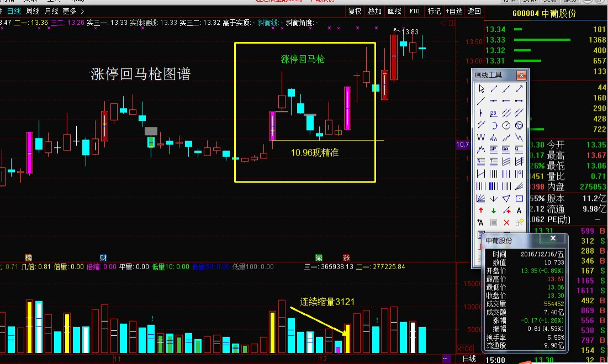This screenshot has height=364, width=608.
Task: Select the circumscribed circle tool
Action: (x=519, y=125)
